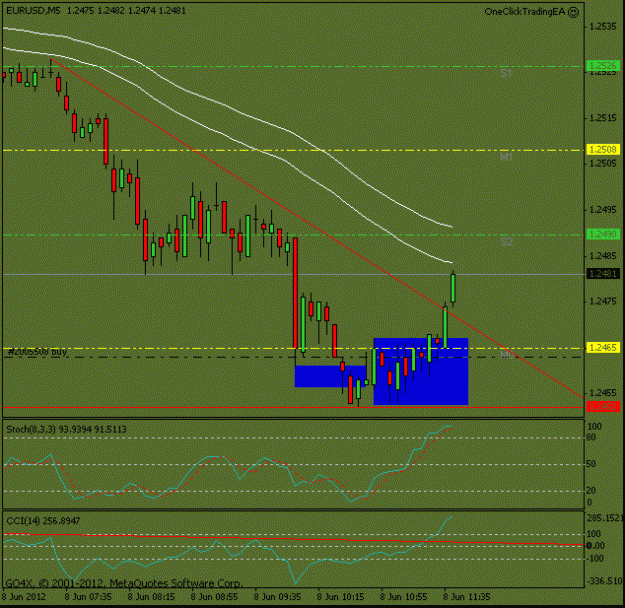
Task: Click the yellow 1.2465 price label
Action: 603,348
